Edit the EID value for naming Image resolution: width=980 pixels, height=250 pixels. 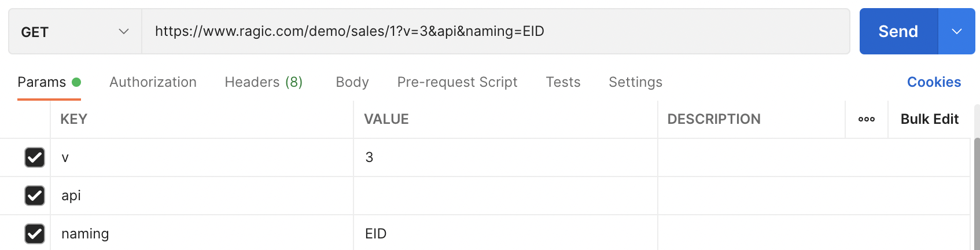(x=504, y=234)
